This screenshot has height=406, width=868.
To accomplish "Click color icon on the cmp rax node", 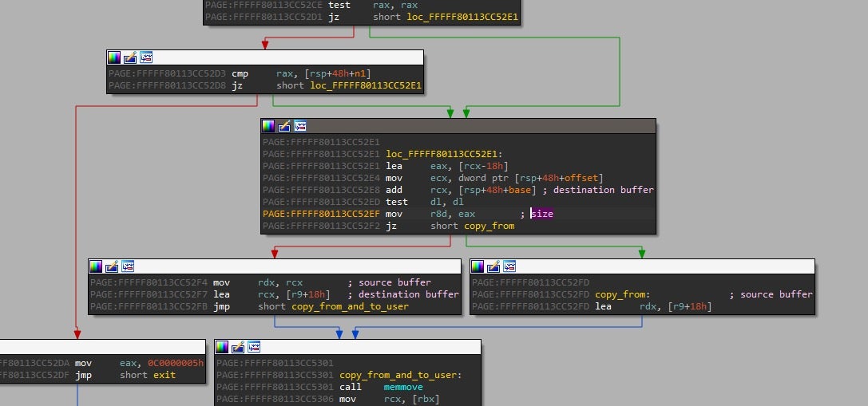I will (114, 57).
